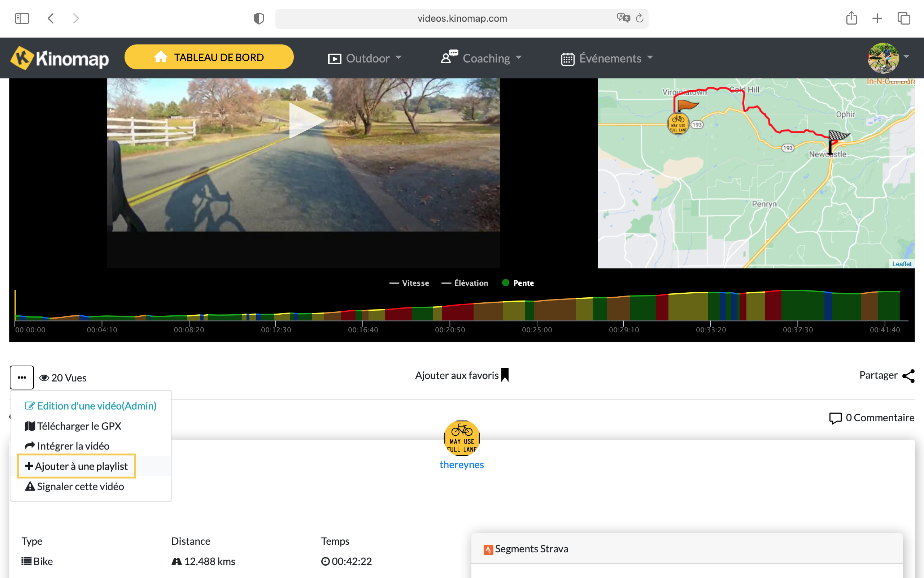This screenshot has width=924, height=578.
Task: Expand the Événements menu
Action: point(607,58)
